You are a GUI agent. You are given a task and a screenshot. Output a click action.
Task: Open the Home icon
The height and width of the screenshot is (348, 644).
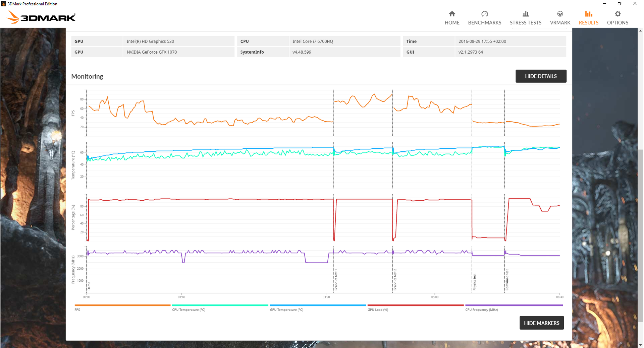(x=452, y=14)
